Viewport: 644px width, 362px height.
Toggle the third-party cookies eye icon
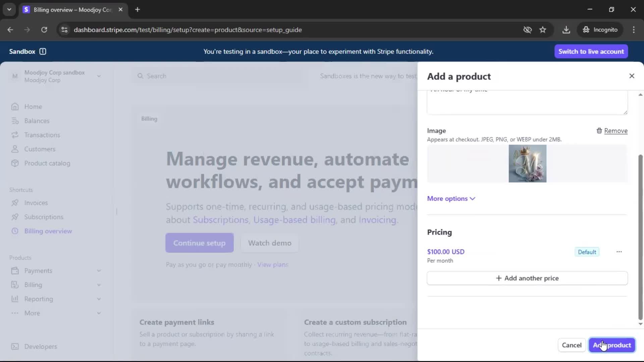pyautogui.click(x=527, y=30)
